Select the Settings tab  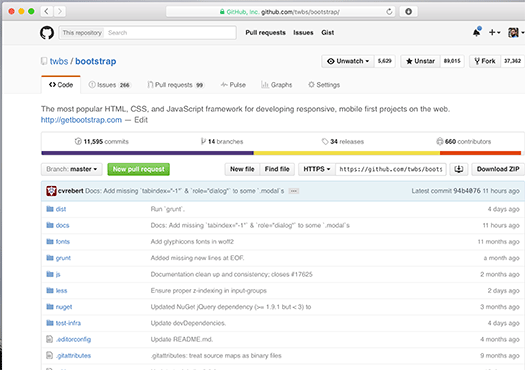coord(324,85)
